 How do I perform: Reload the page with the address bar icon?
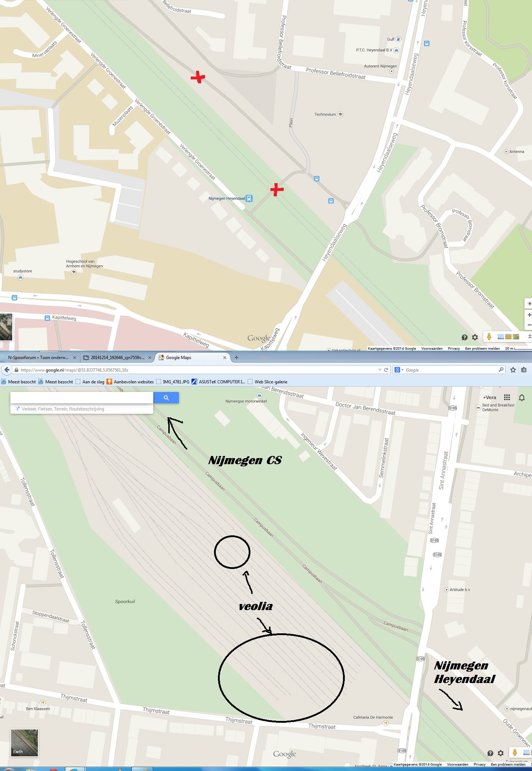[x=386, y=370]
